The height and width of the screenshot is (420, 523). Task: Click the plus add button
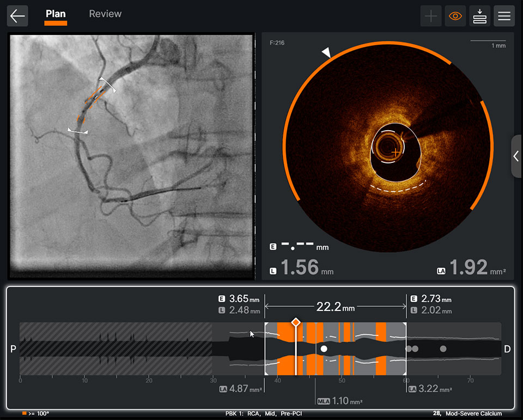click(431, 16)
